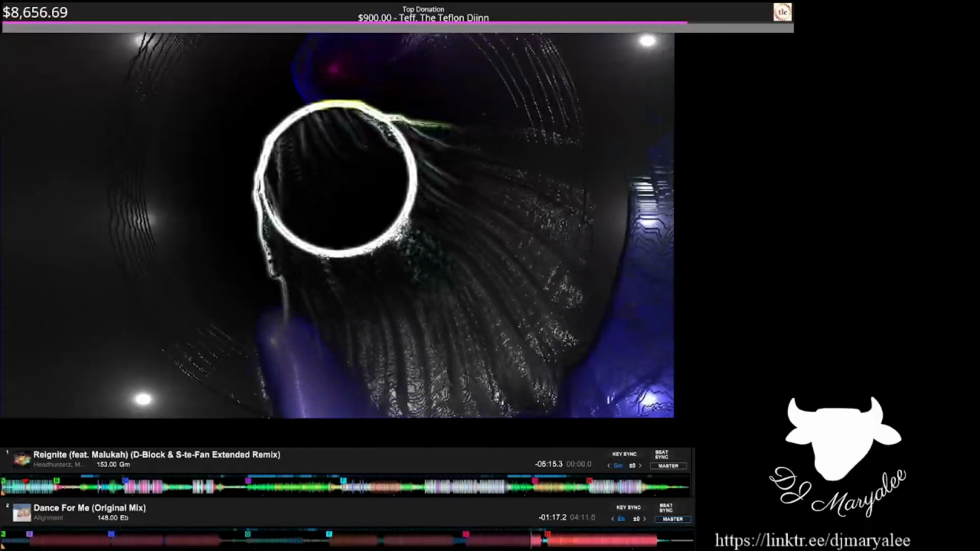This screenshot has width=980, height=551.
Task: Select the Reignite track album art thumbnail
Action: pyautogui.click(x=21, y=458)
